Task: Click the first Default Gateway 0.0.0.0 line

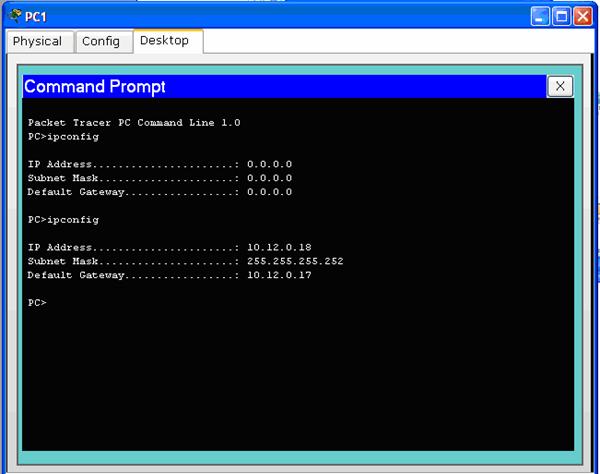Action: tap(160, 192)
